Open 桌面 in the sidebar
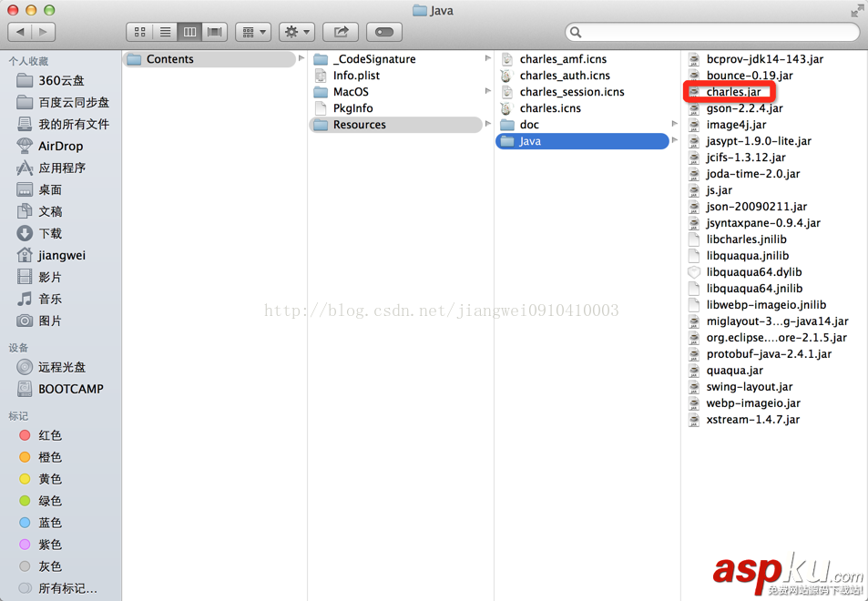868x601 pixels. coord(61,189)
